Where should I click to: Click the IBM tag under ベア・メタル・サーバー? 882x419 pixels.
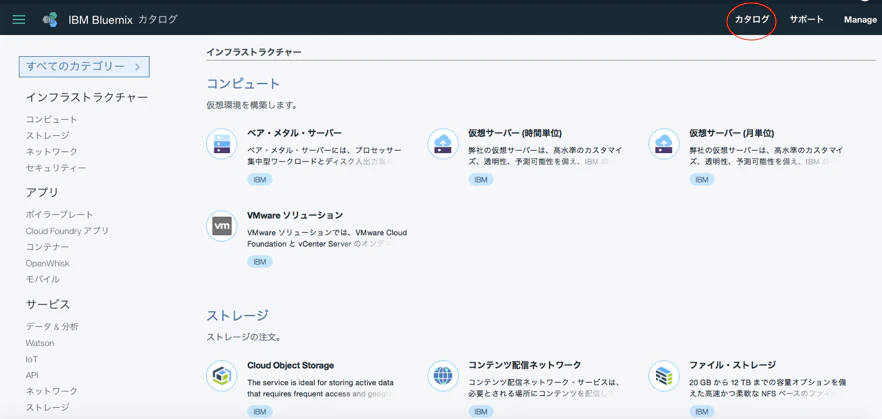[260, 179]
